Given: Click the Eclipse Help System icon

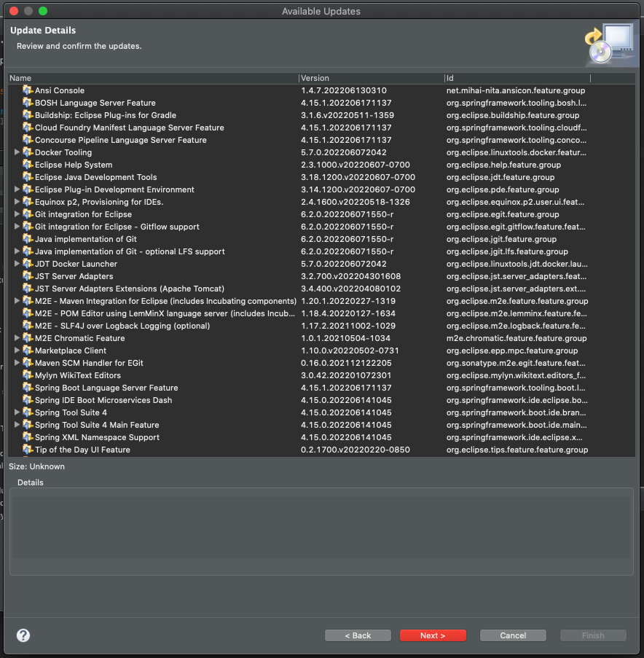Looking at the screenshot, I should (28, 165).
